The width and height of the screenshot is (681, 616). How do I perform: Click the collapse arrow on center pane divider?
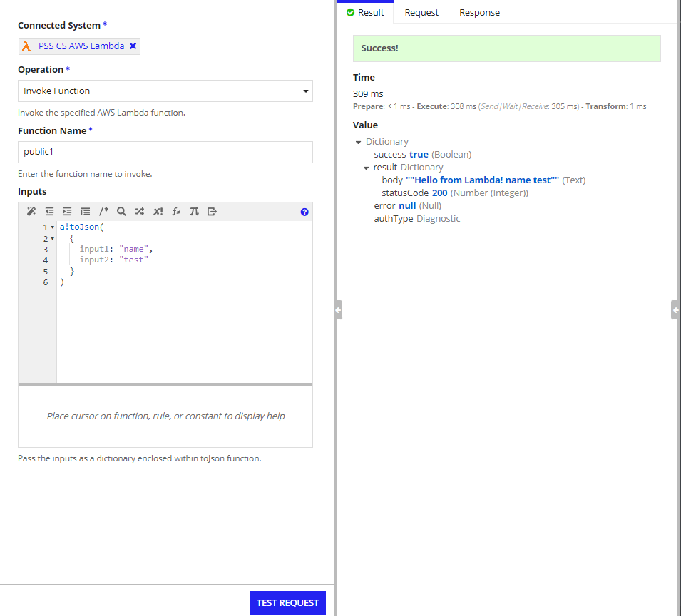coord(338,310)
